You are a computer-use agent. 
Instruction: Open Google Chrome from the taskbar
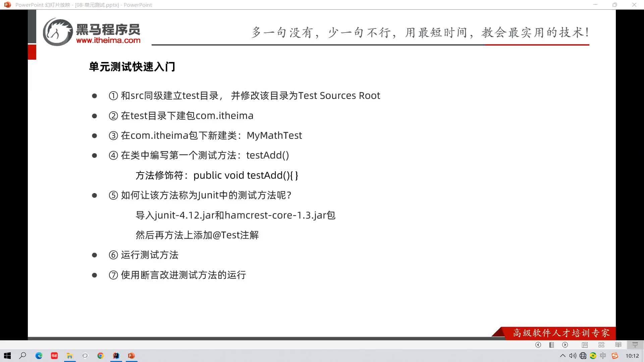100,356
